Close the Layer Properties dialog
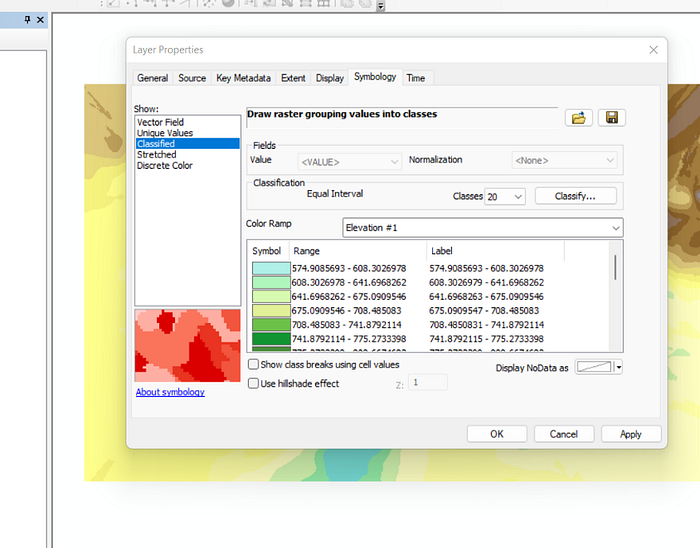The width and height of the screenshot is (700, 548). 653,50
